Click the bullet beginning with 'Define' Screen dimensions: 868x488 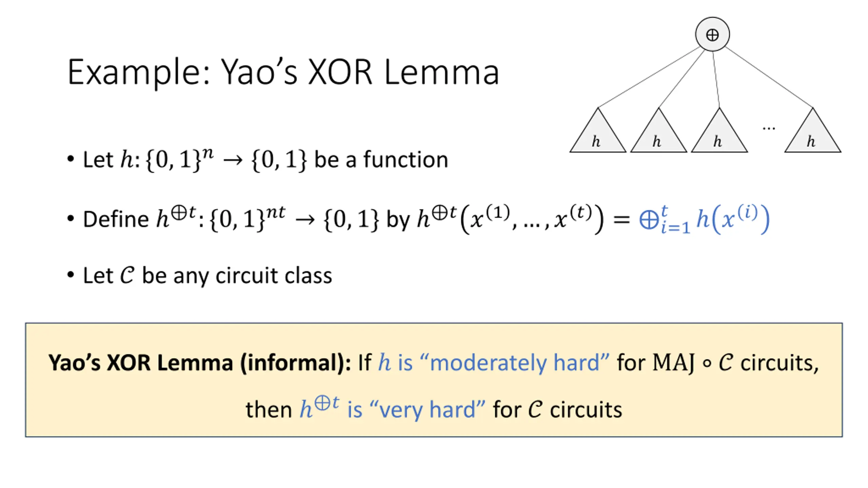[418, 219]
